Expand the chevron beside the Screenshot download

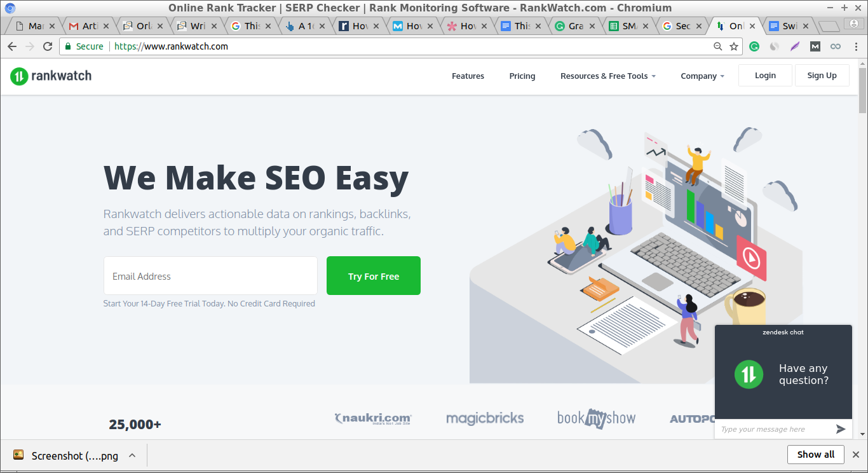[x=132, y=455]
